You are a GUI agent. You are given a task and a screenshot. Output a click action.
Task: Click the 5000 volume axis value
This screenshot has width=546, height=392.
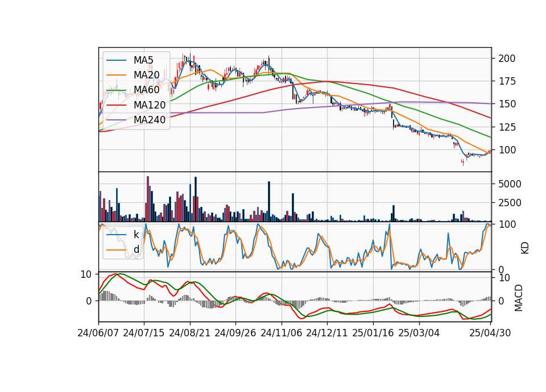click(x=510, y=184)
